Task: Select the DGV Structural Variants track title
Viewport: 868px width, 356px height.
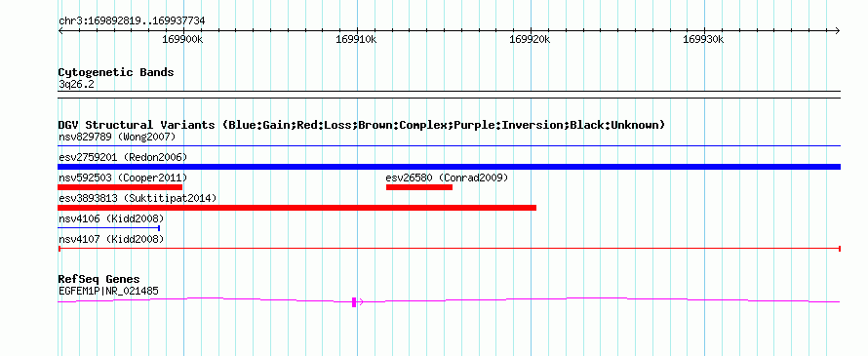Action: coord(362,125)
